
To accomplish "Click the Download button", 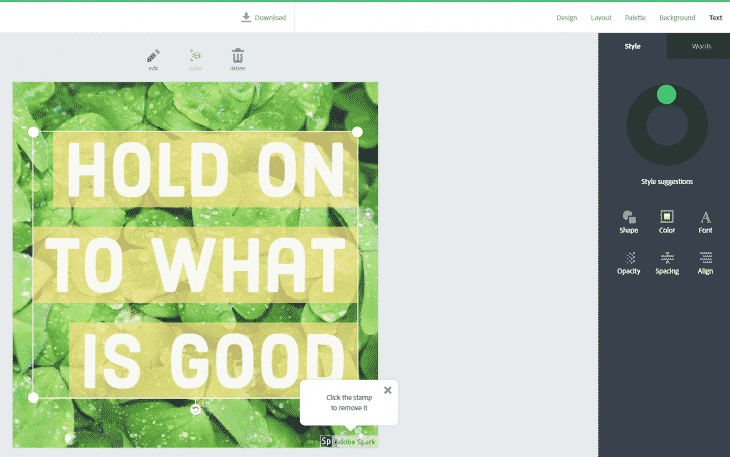I will point(264,17).
